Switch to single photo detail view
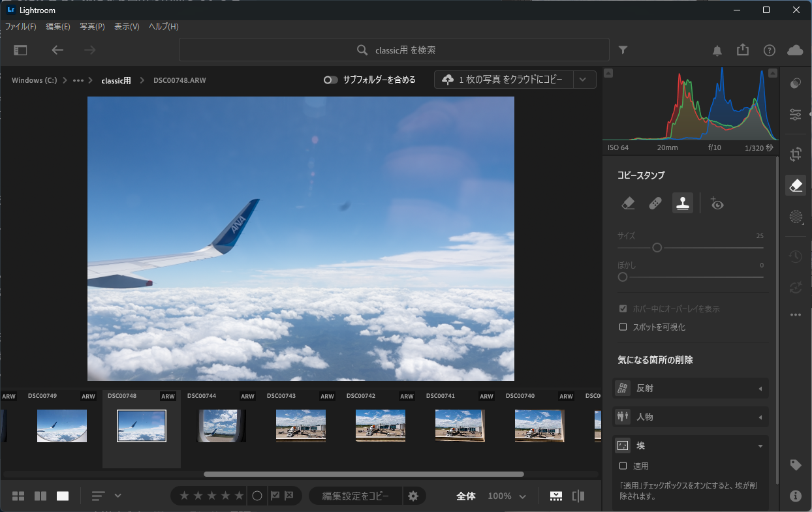This screenshot has width=812, height=512. point(63,496)
